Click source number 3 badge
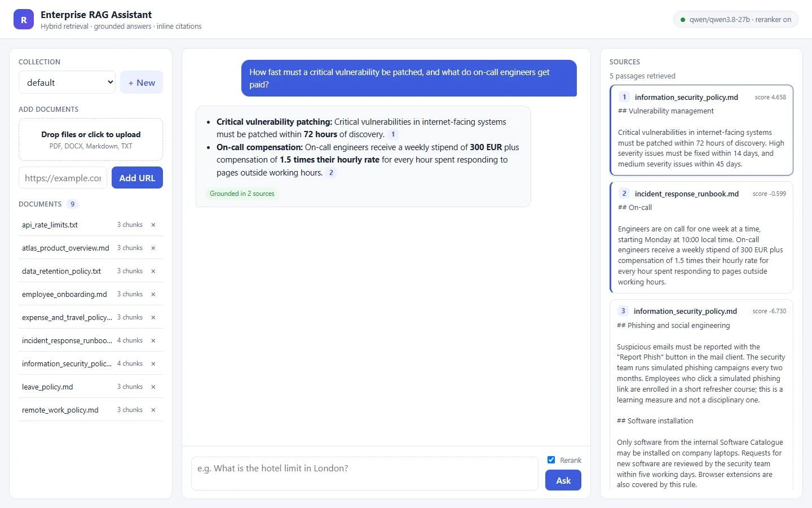This screenshot has width=812, height=508. [623, 311]
